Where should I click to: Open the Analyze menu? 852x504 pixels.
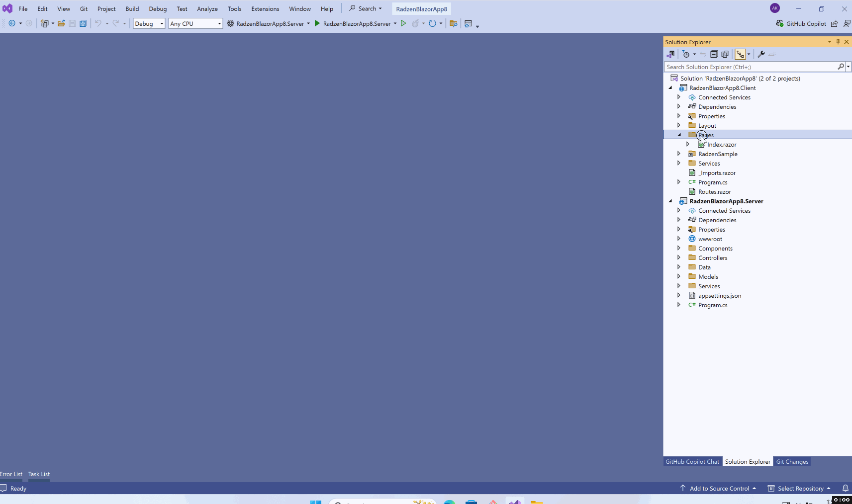pos(207,8)
